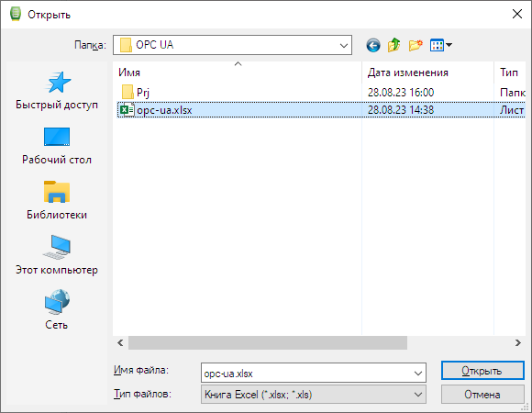
Task: Go back to the previous folder
Action: (x=373, y=45)
